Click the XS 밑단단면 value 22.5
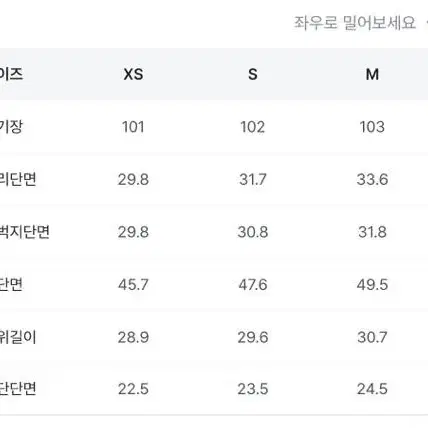Screen dimensions: 428x428 point(133,389)
